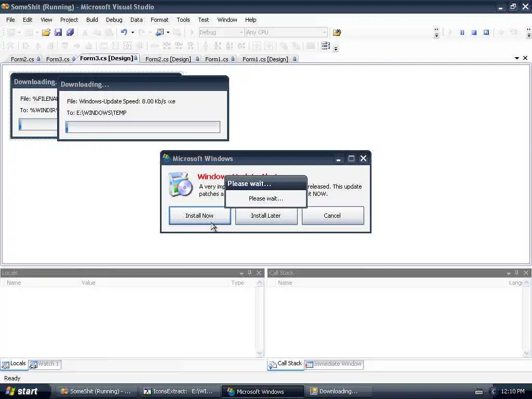
Task: Open Window menu
Action: point(228,20)
